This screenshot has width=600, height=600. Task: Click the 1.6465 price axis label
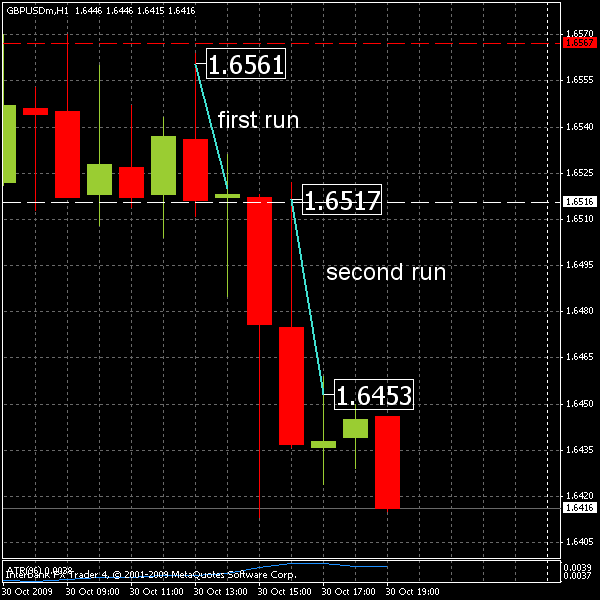tap(579, 357)
